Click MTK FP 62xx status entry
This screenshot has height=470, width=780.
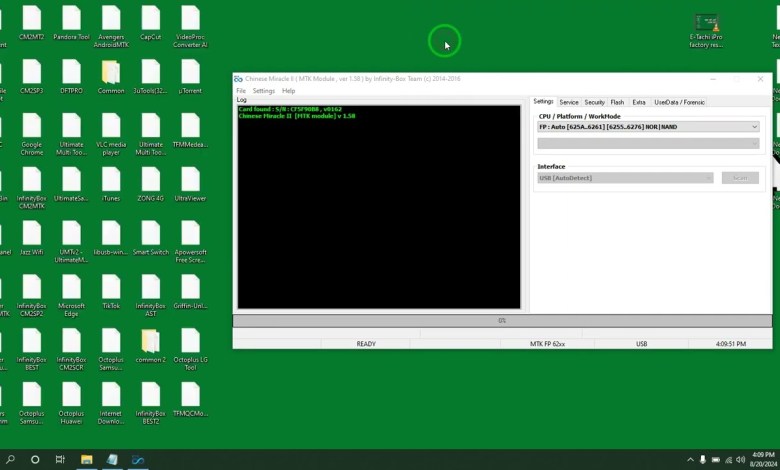[x=547, y=344]
